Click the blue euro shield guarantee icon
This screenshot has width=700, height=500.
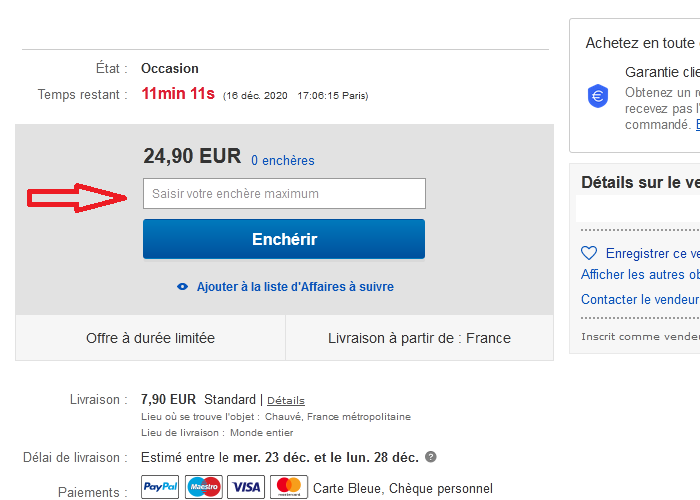598,96
